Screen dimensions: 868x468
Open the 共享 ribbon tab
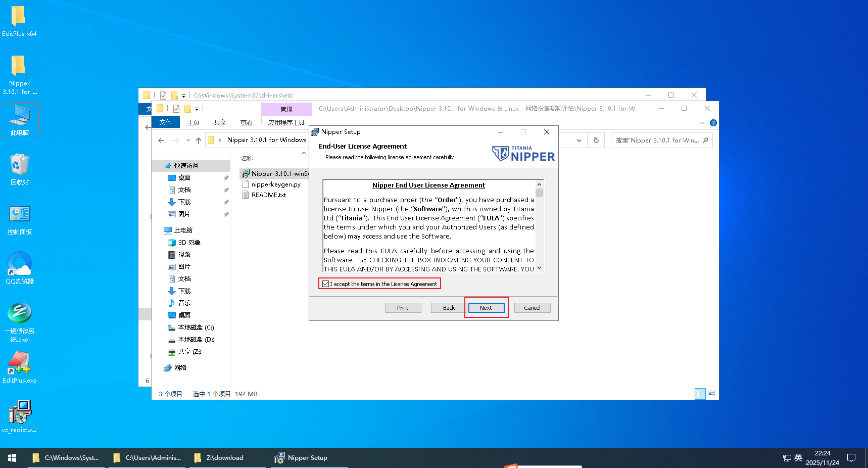coord(219,123)
